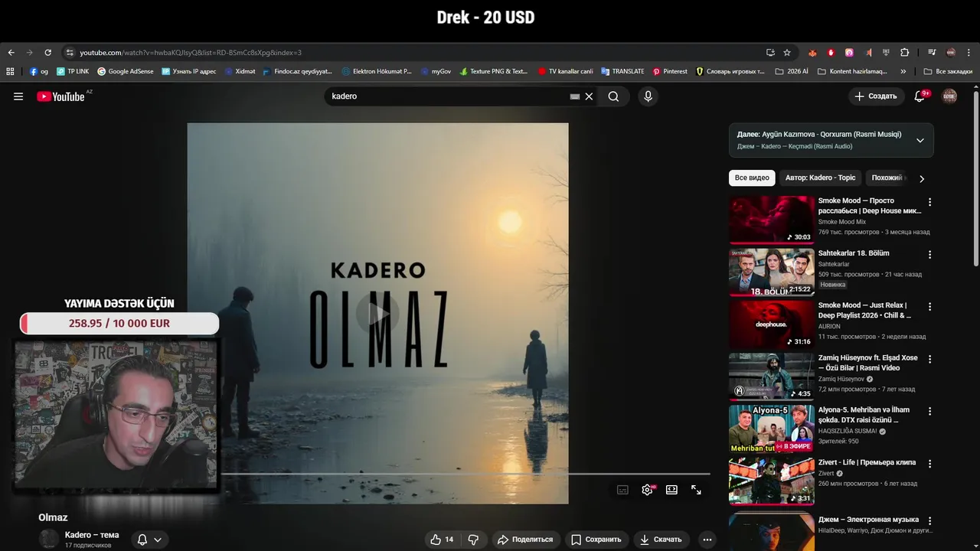Open the on-screen keyboard in search box
The height and width of the screenshot is (551, 980).
point(575,96)
